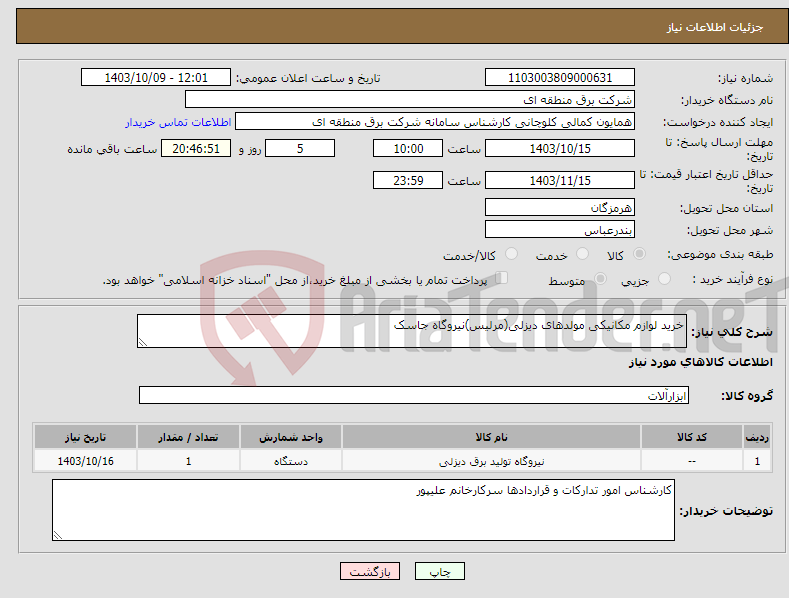Open the اطلاعات تماس خریدار link
The image size is (789, 598).
pos(178,122)
